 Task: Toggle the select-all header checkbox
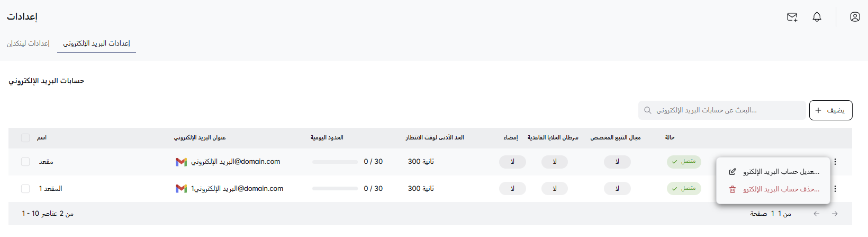25,138
